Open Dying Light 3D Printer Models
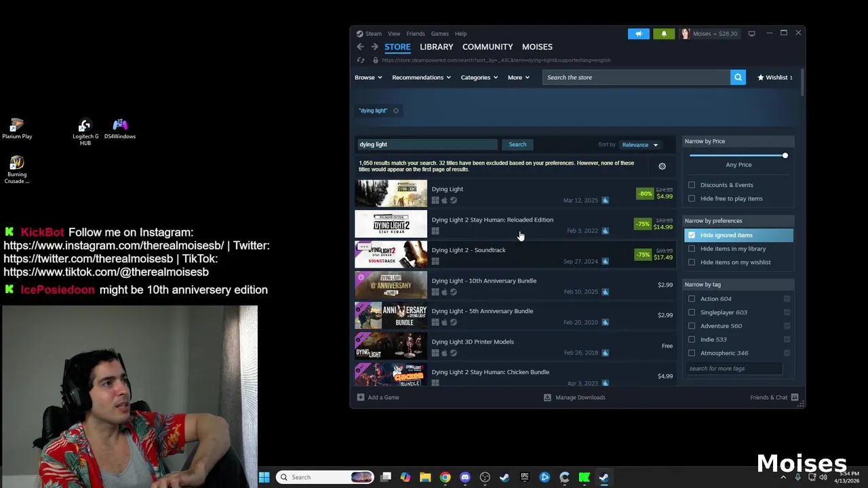868x488 pixels. (x=473, y=342)
